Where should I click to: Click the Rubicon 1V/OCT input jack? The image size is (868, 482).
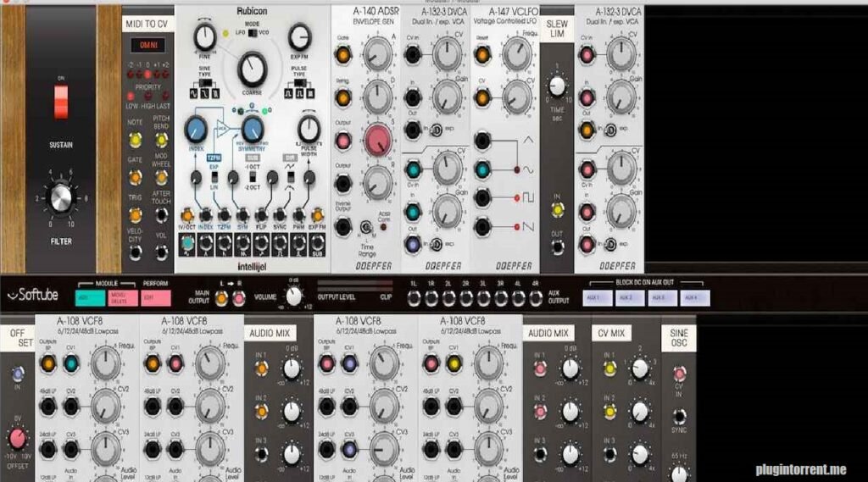(x=187, y=215)
